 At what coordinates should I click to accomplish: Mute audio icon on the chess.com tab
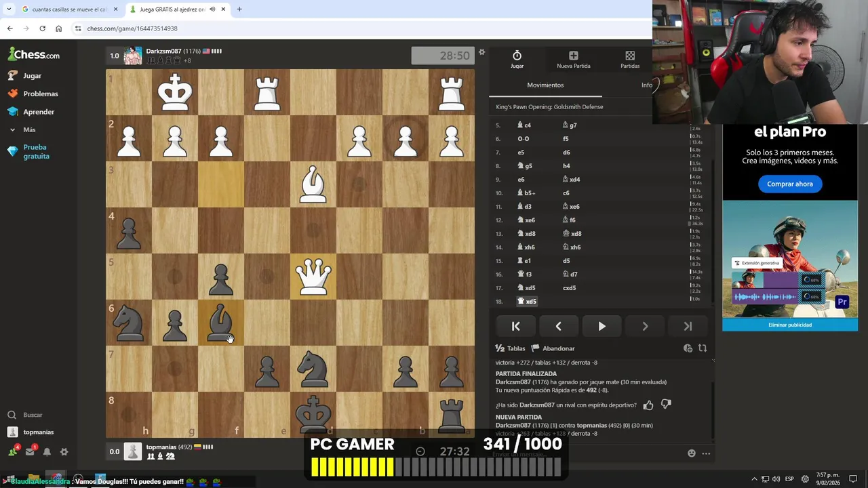212,9
